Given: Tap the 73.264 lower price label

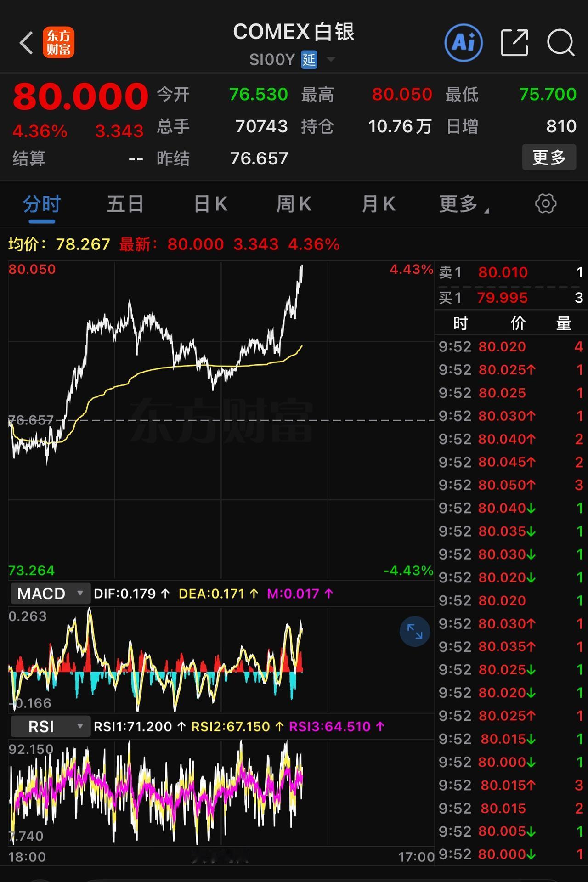Looking at the screenshot, I should point(32,571).
